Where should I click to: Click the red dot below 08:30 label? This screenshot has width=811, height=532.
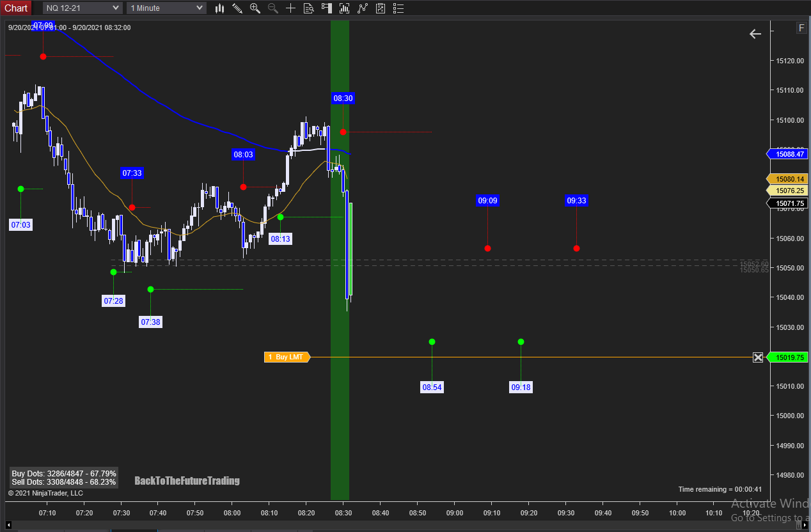[343, 132]
